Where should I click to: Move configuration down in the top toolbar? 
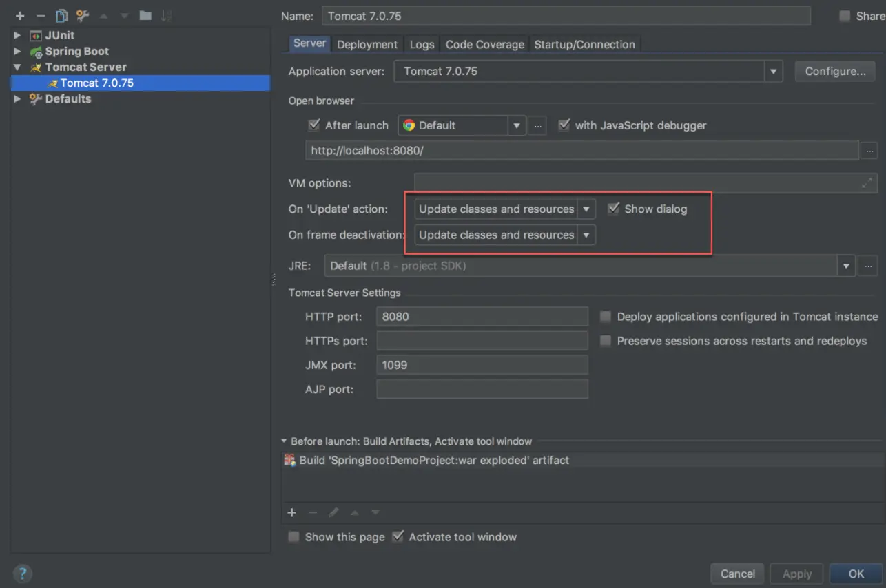point(125,16)
